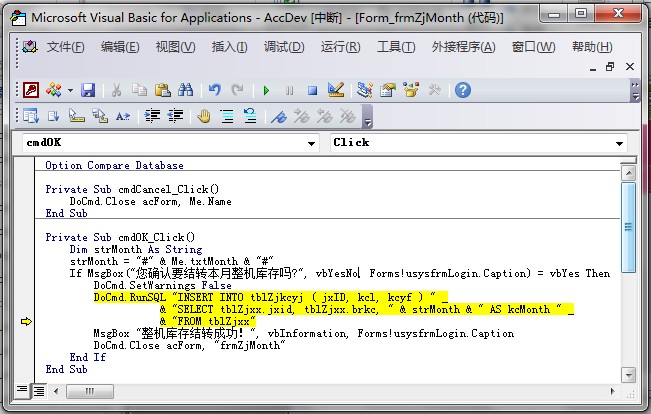
Task: Open the 运行(R) menu
Action: coord(340,47)
